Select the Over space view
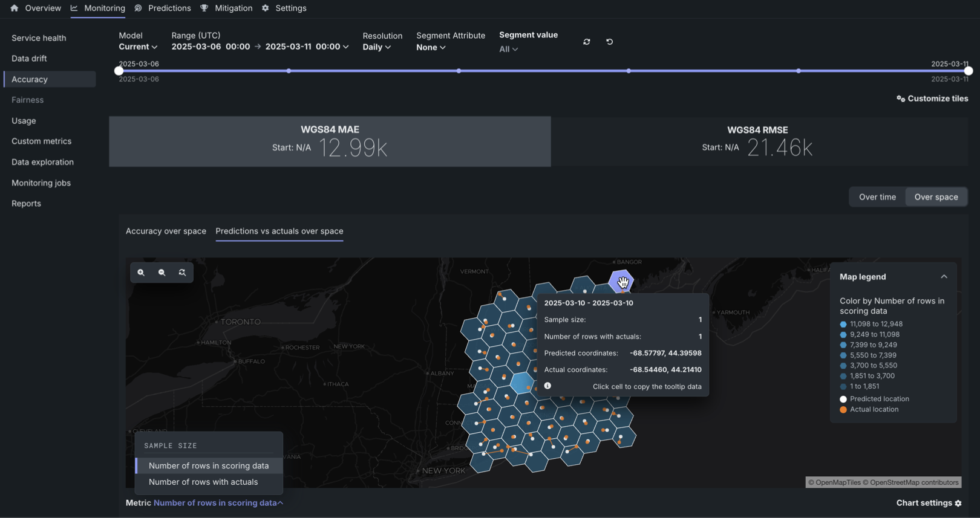 pyautogui.click(x=936, y=197)
